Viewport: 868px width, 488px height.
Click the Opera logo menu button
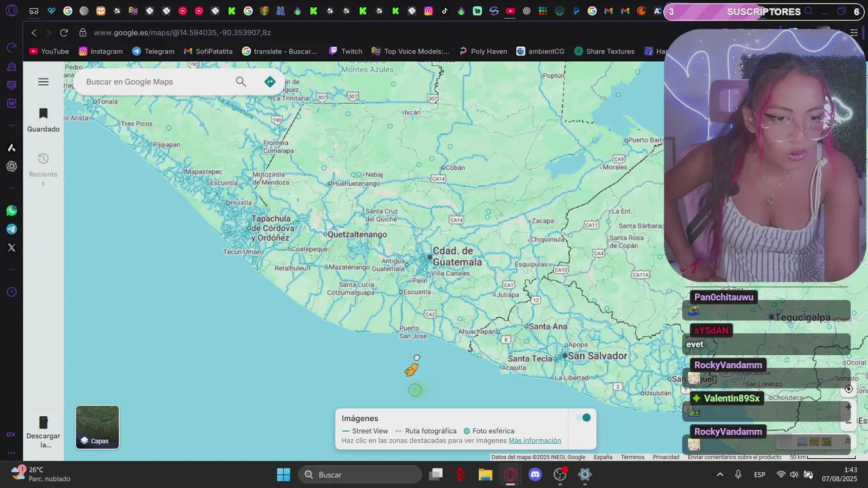[x=12, y=11]
